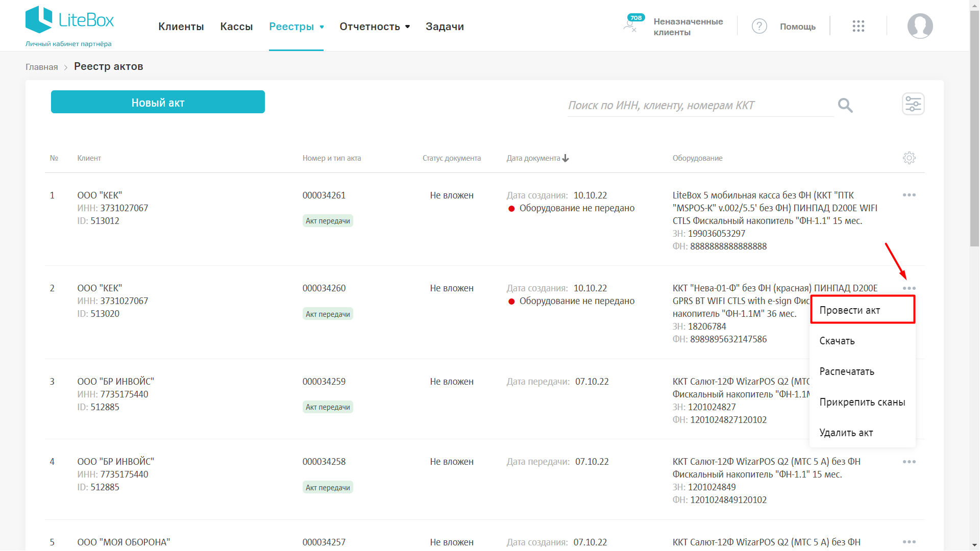Click the Номер и тип акта header
This screenshot has width=980, height=551.
coord(332,158)
